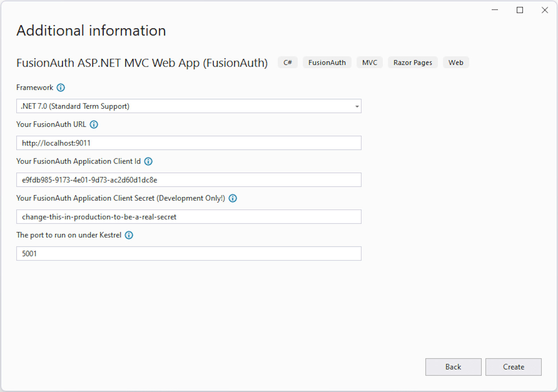
Task: Select the C# tag
Action: pyautogui.click(x=287, y=62)
